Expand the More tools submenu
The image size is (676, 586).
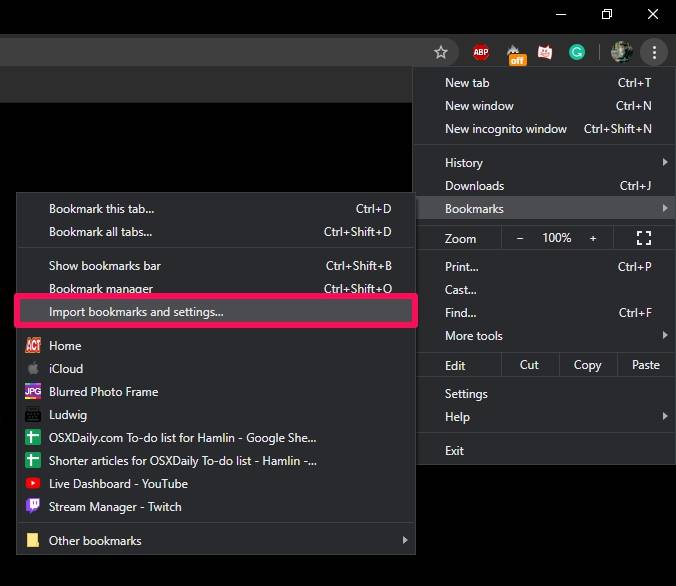click(546, 335)
